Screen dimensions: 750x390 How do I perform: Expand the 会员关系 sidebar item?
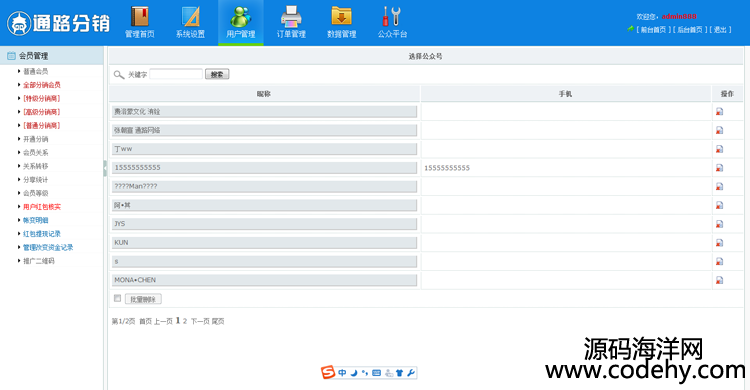[x=35, y=153]
